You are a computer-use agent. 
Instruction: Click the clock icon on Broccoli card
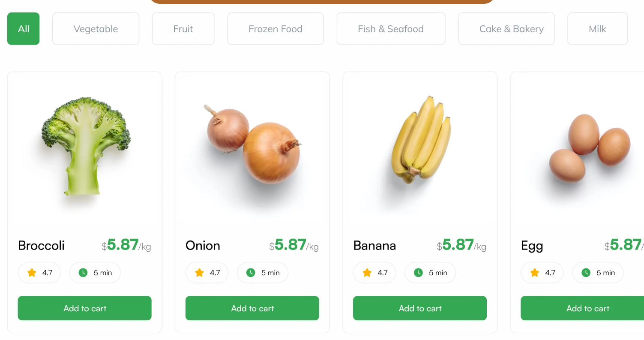83,273
